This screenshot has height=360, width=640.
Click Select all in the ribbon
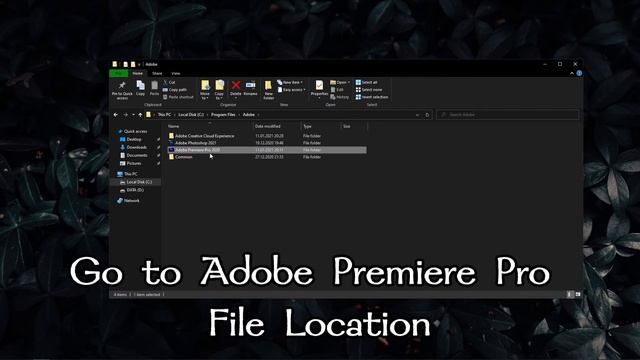point(367,82)
